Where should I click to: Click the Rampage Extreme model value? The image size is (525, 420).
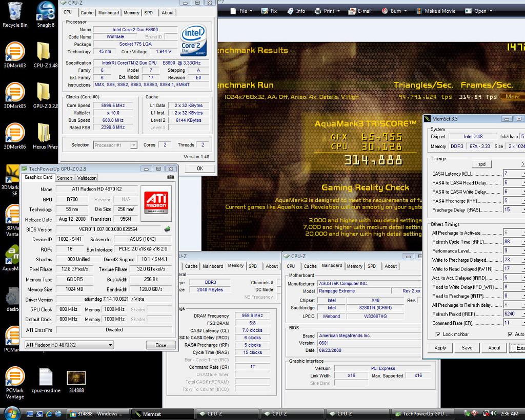click(x=353, y=291)
